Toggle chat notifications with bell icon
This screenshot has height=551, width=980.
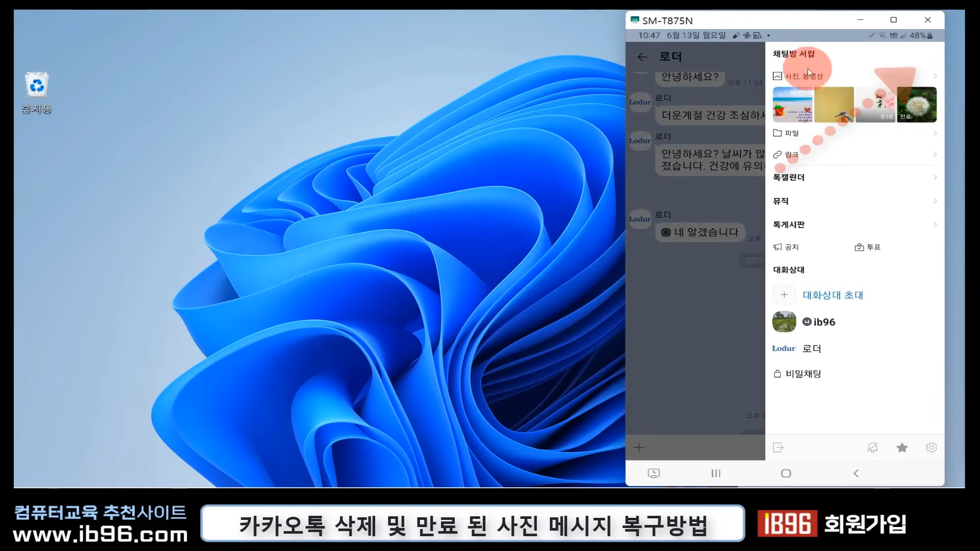872,448
